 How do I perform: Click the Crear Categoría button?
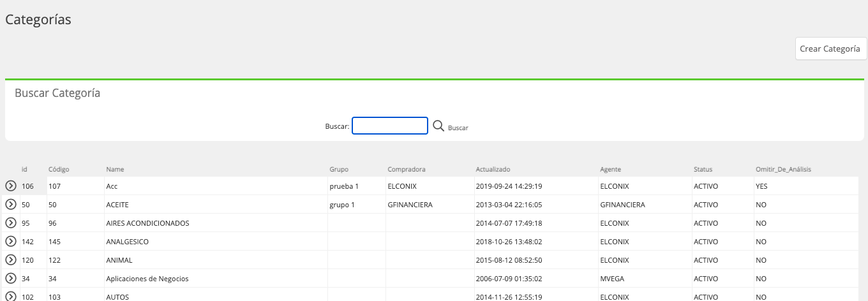click(830, 48)
